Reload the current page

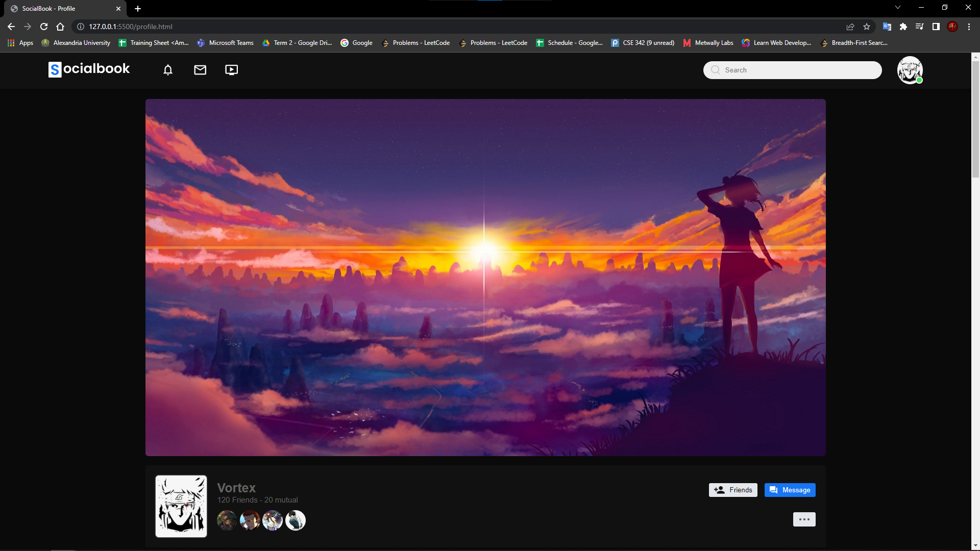coord(43,27)
